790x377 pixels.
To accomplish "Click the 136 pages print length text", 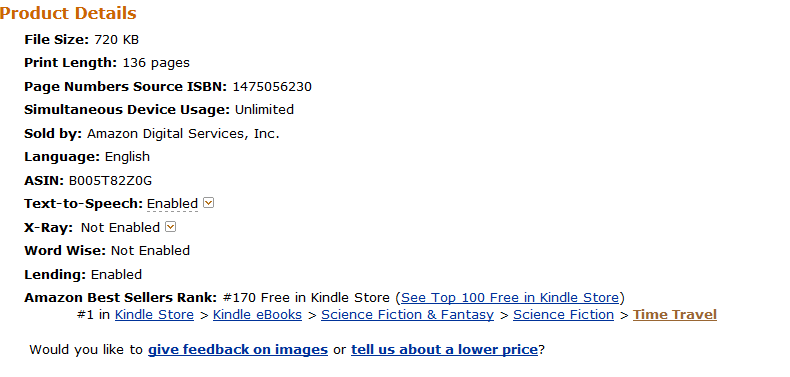I will [x=156, y=63].
